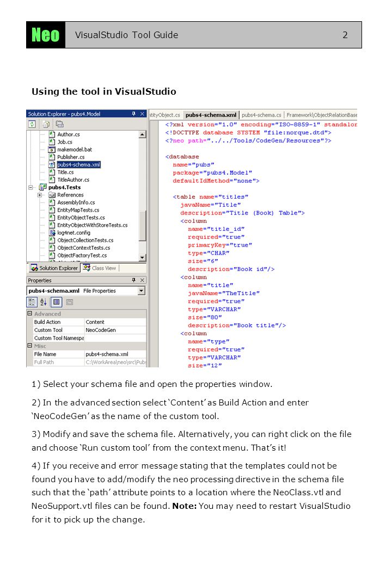The height and width of the screenshot is (566, 392).
Task: Switch to the Class View tab
Action: point(100,268)
